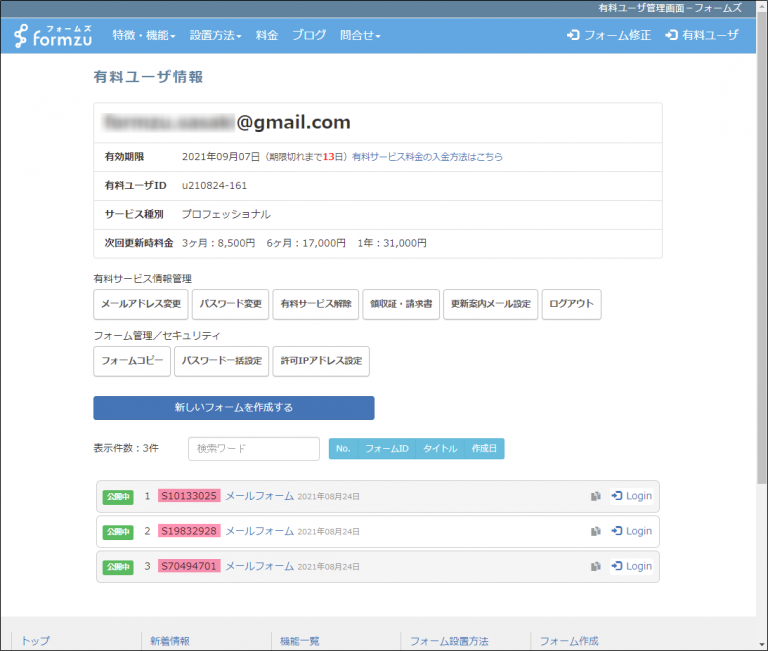Click the formzu logo
The image size is (768, 651).
(x=52, y=36)
